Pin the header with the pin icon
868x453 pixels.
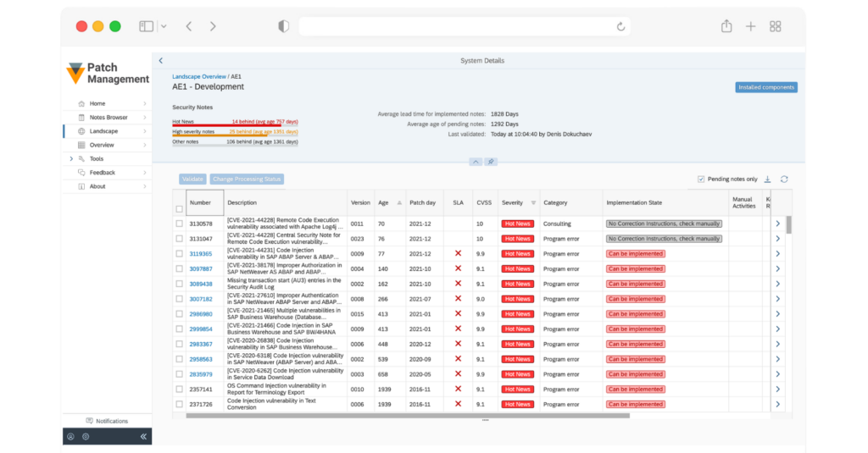491,162
